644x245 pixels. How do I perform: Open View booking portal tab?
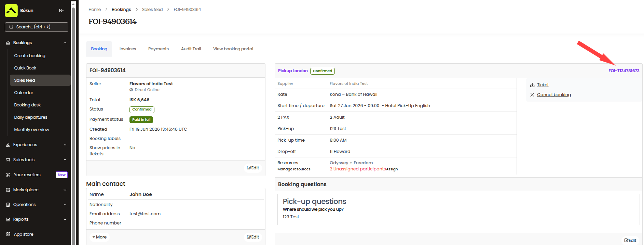(x=233, y=49)
